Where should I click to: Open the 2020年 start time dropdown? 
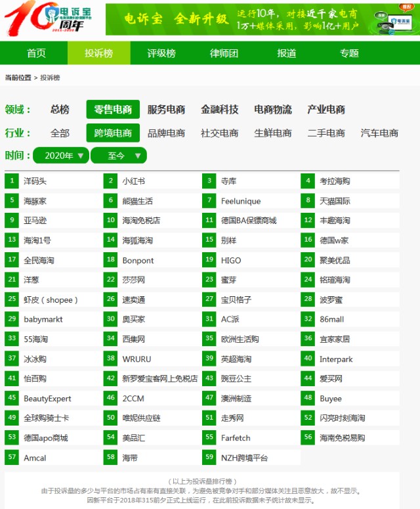[61, 156]
